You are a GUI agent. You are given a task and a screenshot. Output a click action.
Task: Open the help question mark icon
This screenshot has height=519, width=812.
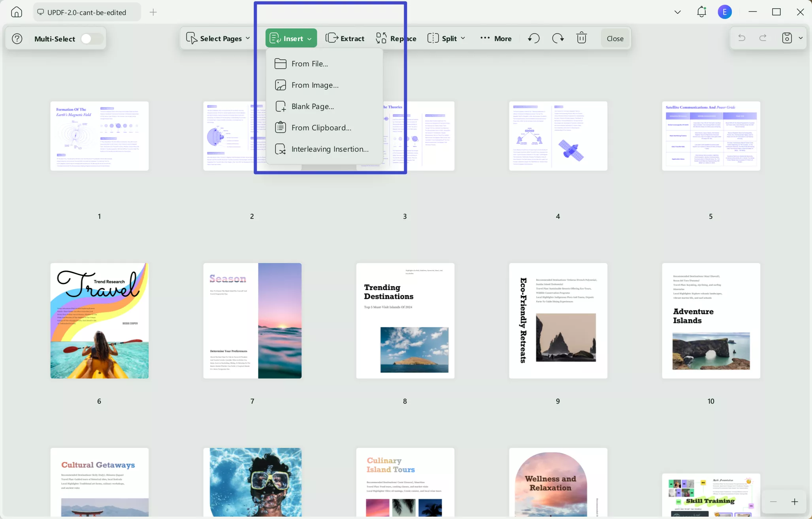[x=17, y=38]
